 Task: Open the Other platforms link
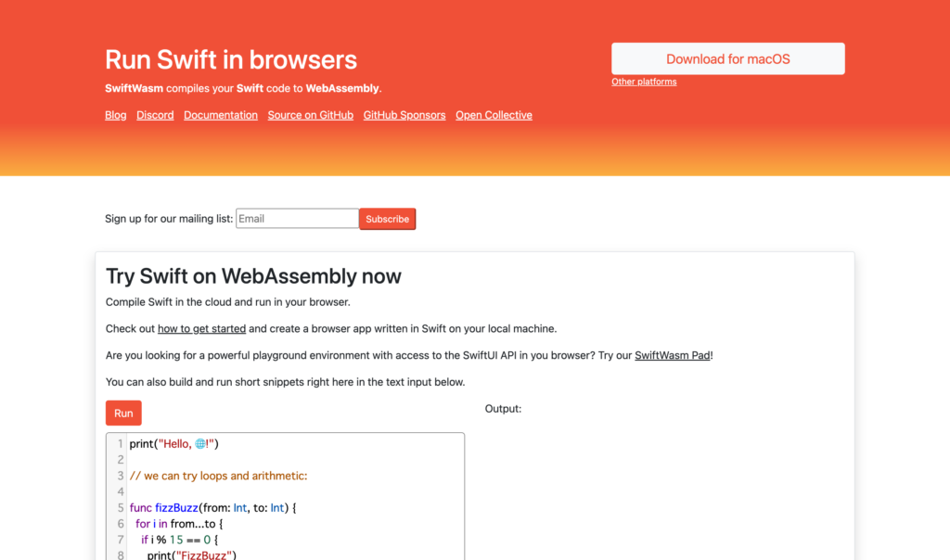pos(644,82)
